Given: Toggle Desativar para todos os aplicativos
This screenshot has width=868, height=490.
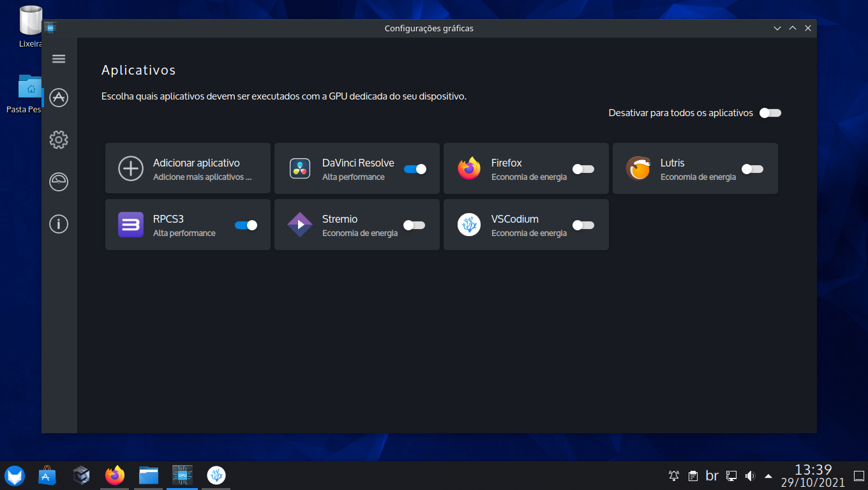Looking at the screenshot, I should (770, 112).
